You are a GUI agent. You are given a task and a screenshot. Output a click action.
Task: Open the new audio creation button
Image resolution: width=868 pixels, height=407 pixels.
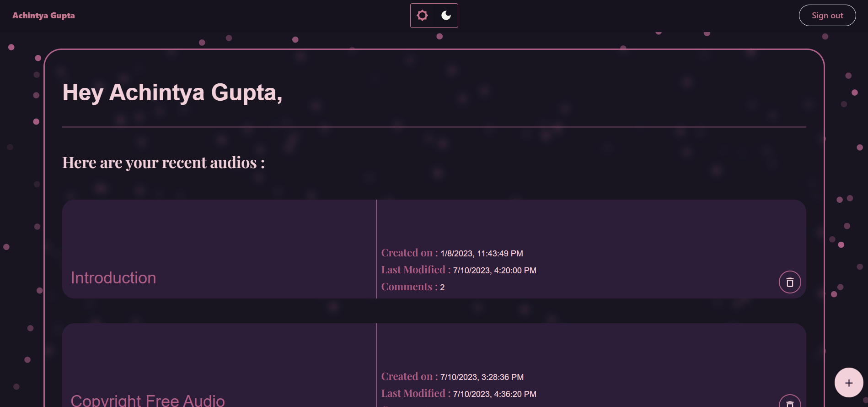[x=848, y=383]
